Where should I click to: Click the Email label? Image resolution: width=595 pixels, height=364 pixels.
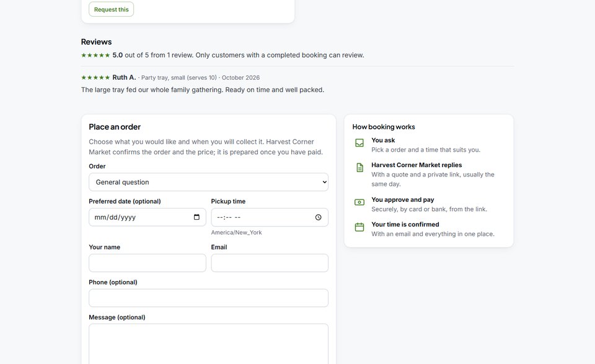coord(219,247)
